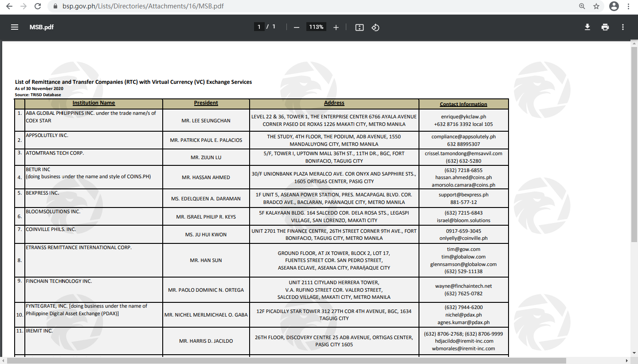638x364 pixels.
Task: Click email hassan.ahmed@coins.ph
Action: (x=463, y=177)
